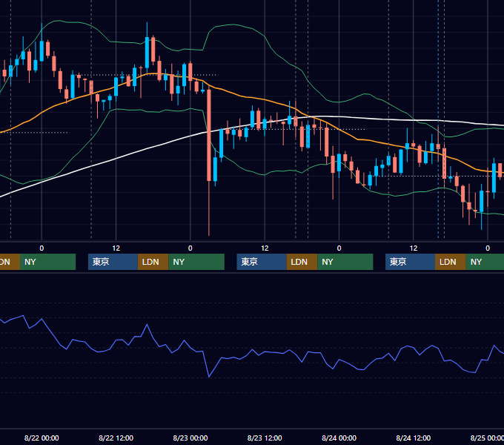Select the LDN session block on 8/24
Screen dimensions: 504x445
tap(451, 262)
